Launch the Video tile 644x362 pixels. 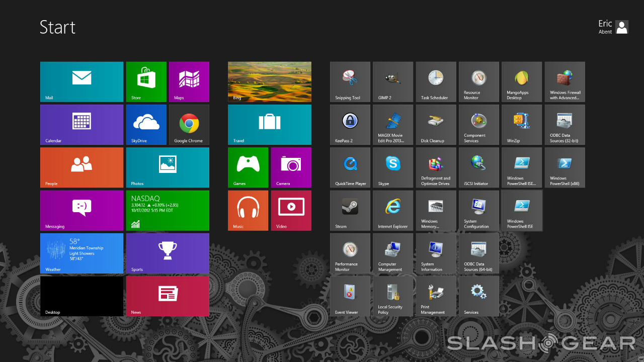(x=291, y=211)
